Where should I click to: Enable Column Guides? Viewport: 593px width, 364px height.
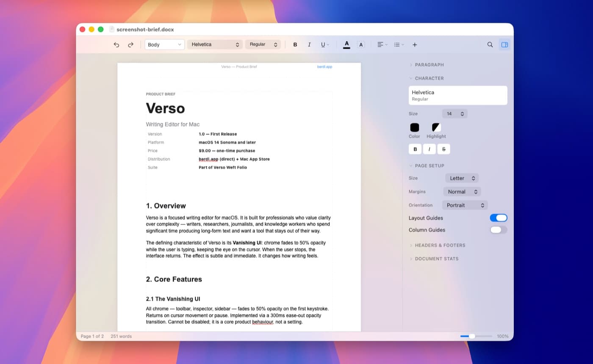tap(499, 230)
